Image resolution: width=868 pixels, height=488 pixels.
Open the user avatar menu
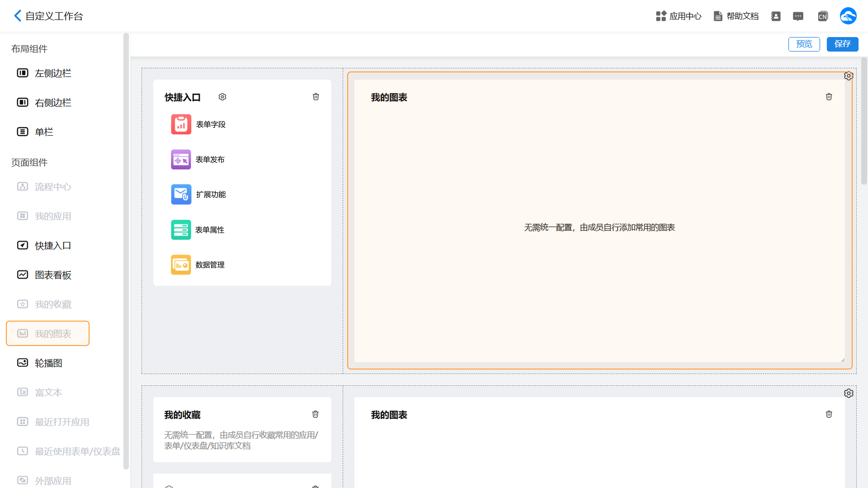(848, 16)
